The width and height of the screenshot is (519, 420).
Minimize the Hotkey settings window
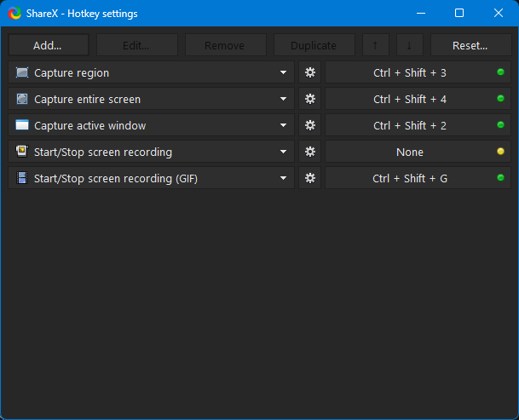pyautogui.click(x=421, y=14)
